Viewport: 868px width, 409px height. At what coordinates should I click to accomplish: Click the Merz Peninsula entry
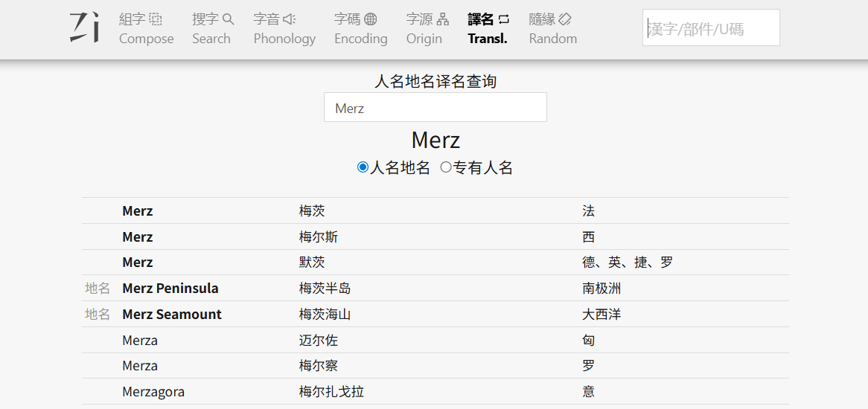coord(170,289)
